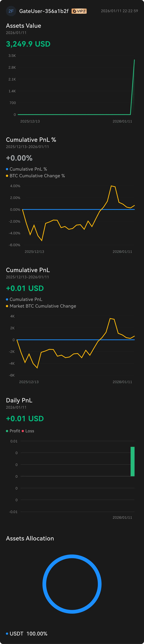Click the +0.00% cumulative PnL percentage value

click(x=19, y=158)
